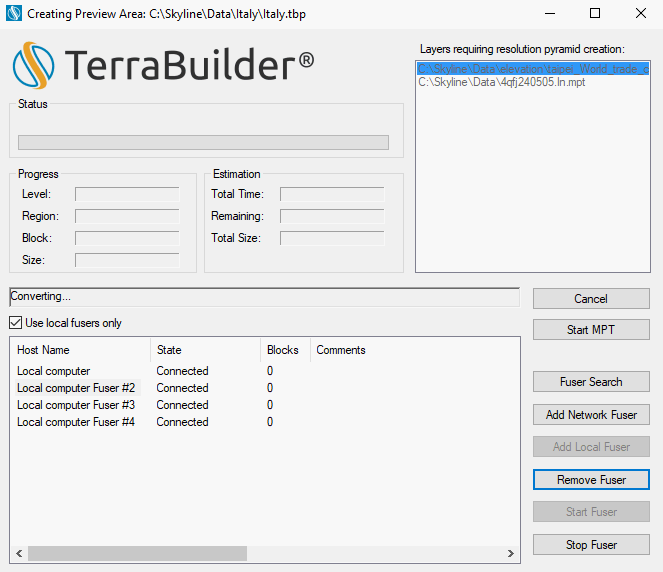The width and height of the screenshot is (663, 572).
Task: Click the horizontal scrollbar left arrow
Action: 18,553
